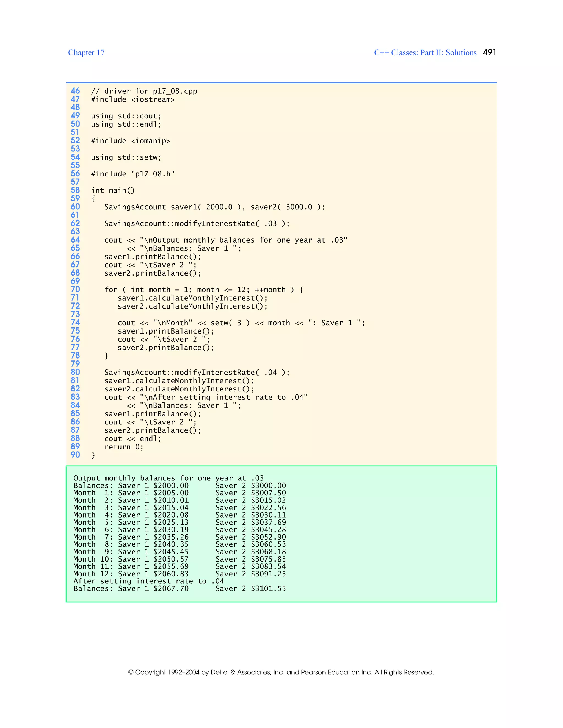
Task: Click the 'for ( int month = 1' loop line
Action: click(204, 290)
